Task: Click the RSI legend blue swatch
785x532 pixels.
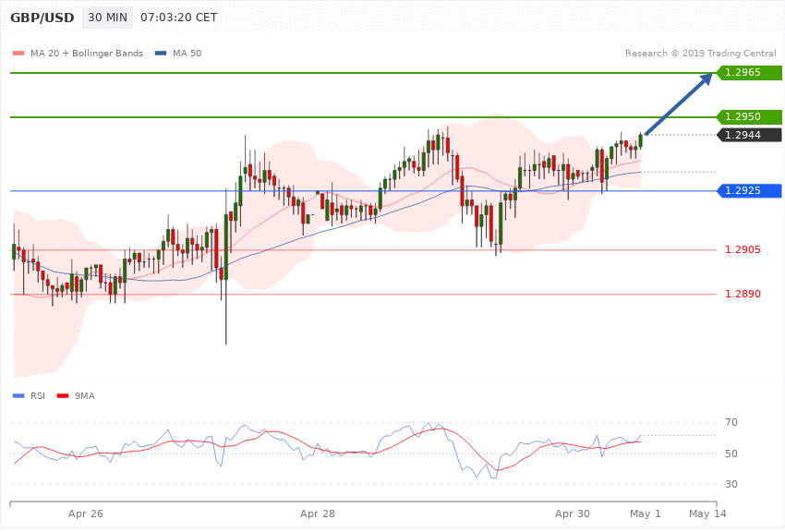Action: click(x=18, y=396)
